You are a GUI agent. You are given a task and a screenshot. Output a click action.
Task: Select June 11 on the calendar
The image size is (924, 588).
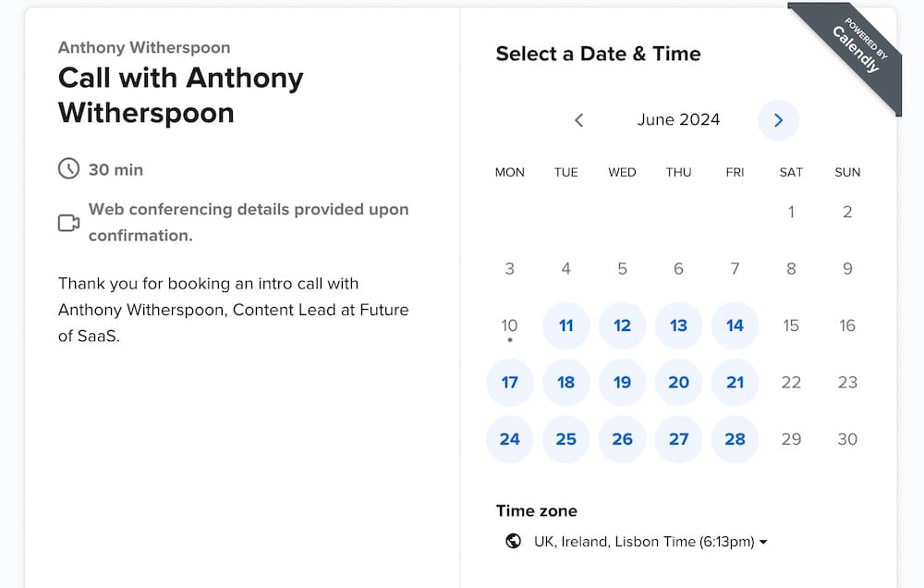pos(565,325)
